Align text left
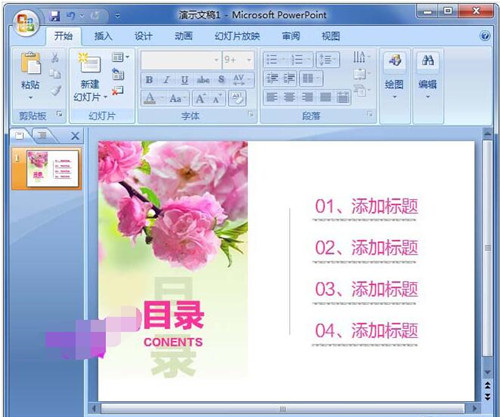Image resolution: width=500 pixels, height=417 pixels. pyautogui.click(x=272, y=98)
